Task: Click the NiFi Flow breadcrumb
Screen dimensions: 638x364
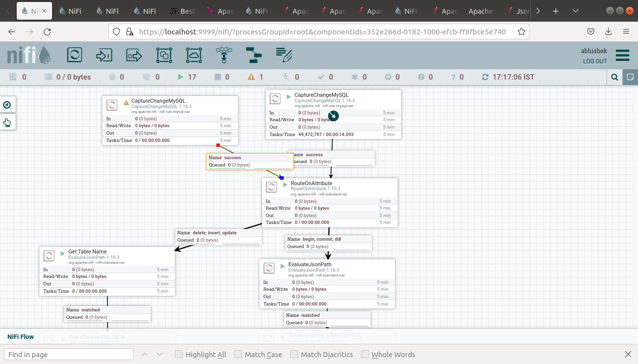Action: (x=20, y=337)
